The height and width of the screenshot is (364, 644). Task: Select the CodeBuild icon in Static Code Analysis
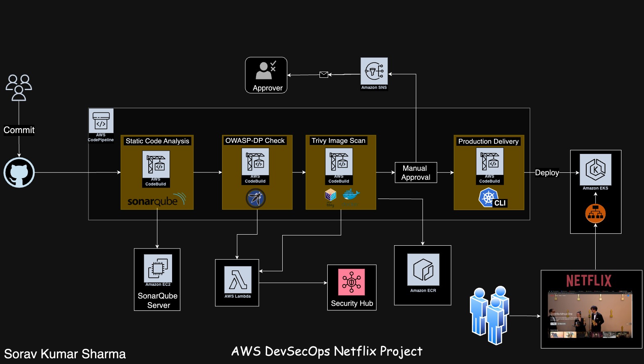click(156, 164)
